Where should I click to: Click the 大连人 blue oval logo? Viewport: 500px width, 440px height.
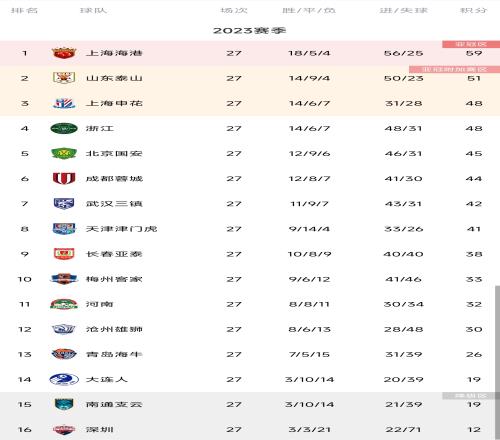pos(64,379)
